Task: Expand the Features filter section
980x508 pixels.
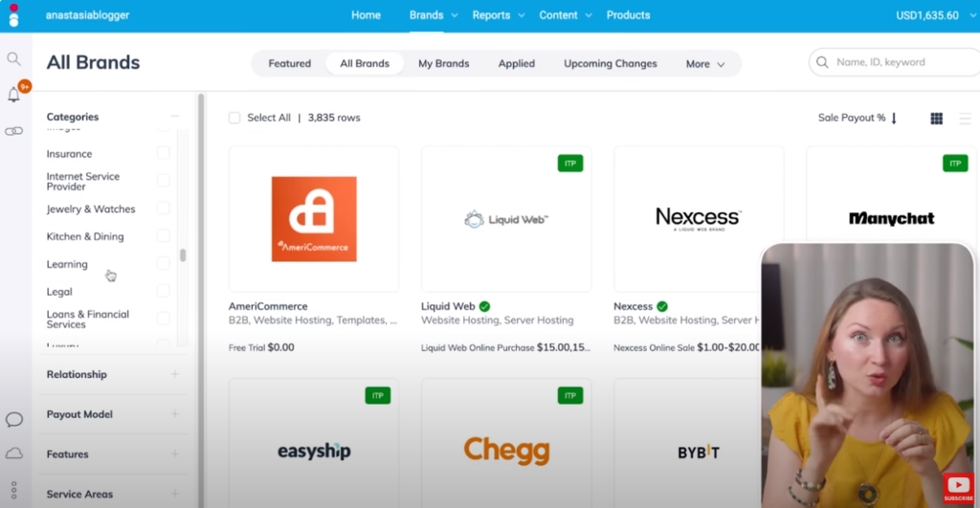Action: pyautogui.click(x=175, y=453)
